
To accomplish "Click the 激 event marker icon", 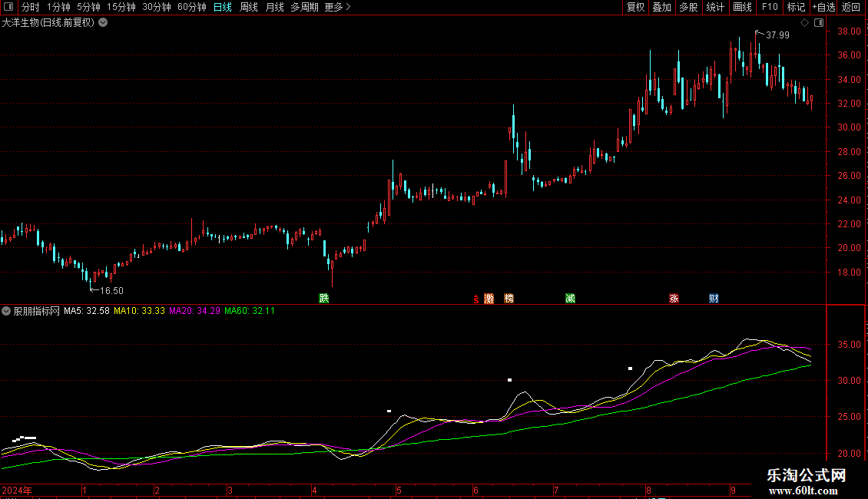I will click(x=489, y=298).
